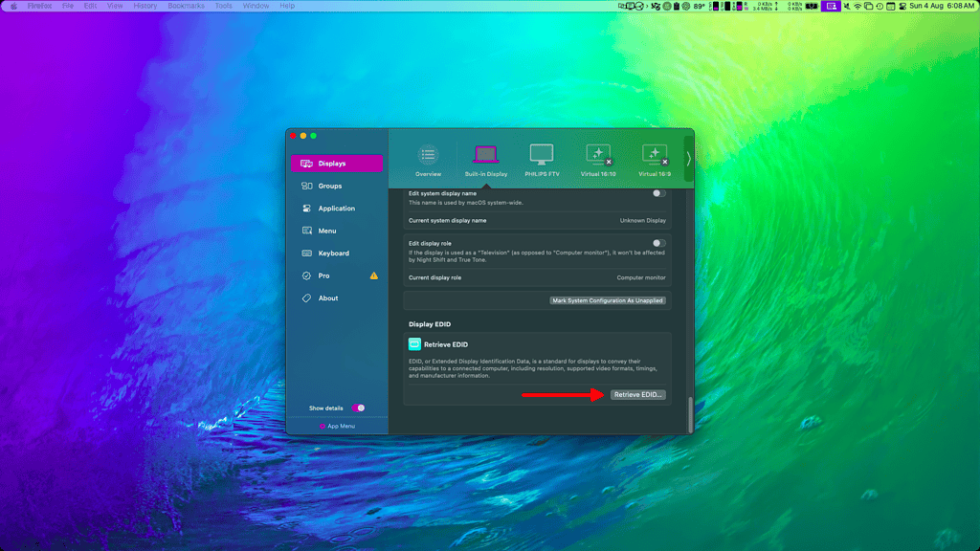
Task: Expand the Application section in sidebar
Action: [x=335, y=208]
